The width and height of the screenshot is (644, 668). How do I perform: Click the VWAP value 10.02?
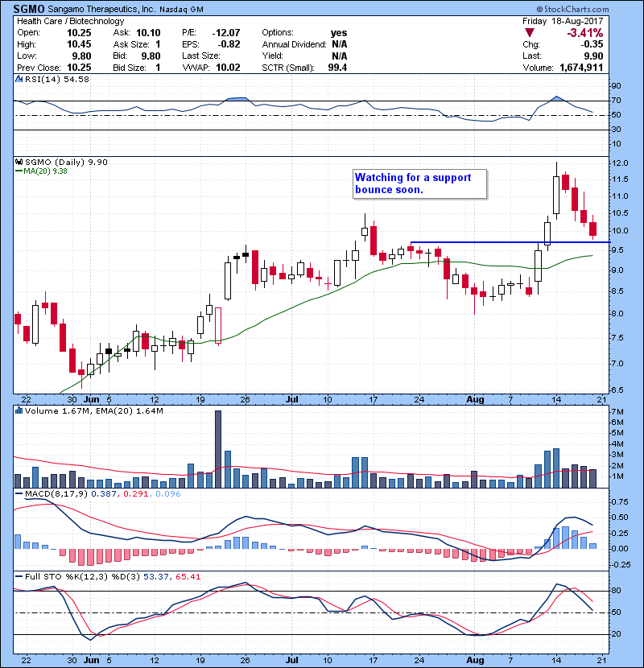coord(228,68)
